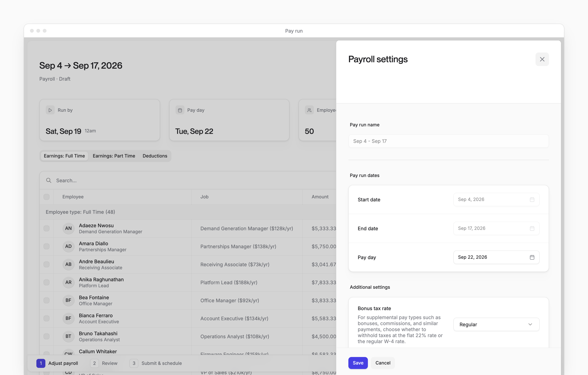Click the Employees card people icon
Image resolution: width=588 pixels, height=375 pixels.
pyautogui.click(x=309, y=110)
